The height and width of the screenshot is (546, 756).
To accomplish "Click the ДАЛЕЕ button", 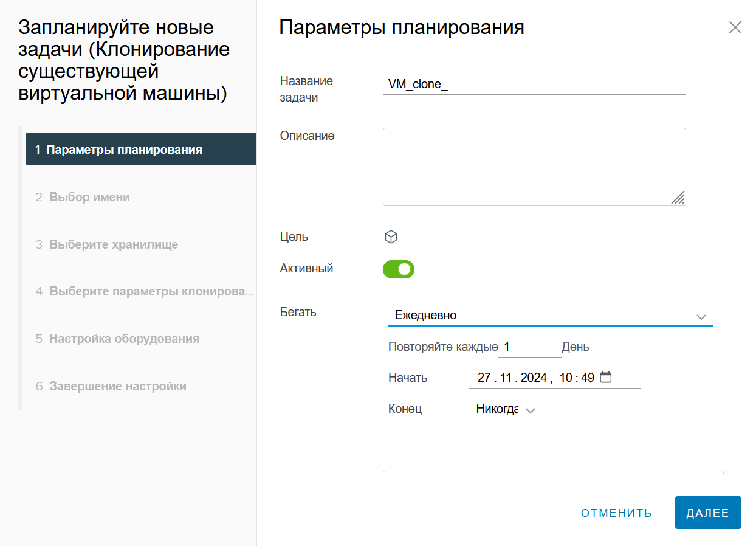I will [x=708, y=513].
